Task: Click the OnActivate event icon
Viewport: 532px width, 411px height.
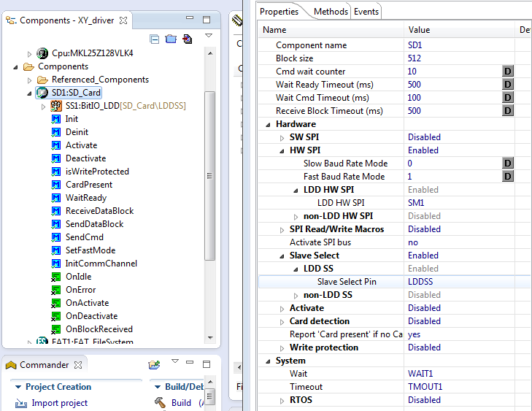Action: 55,303
